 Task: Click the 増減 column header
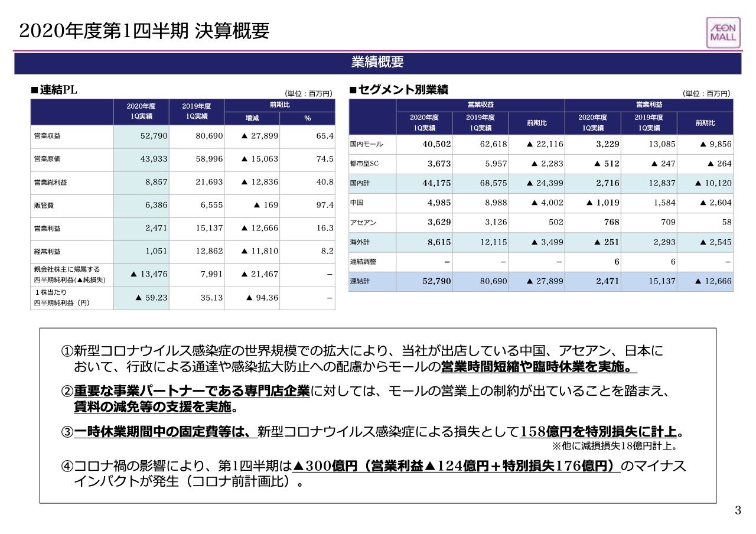(252, 118)
